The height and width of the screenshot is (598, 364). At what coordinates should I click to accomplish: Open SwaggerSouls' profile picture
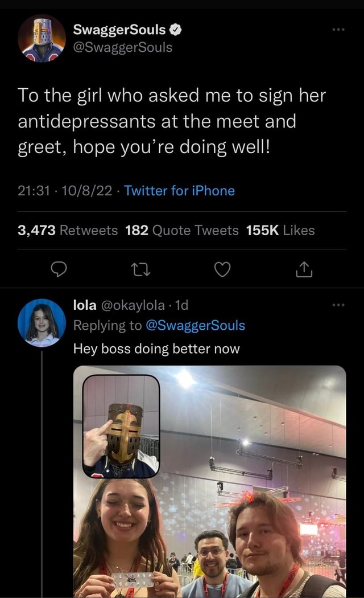tap(42, 38)
